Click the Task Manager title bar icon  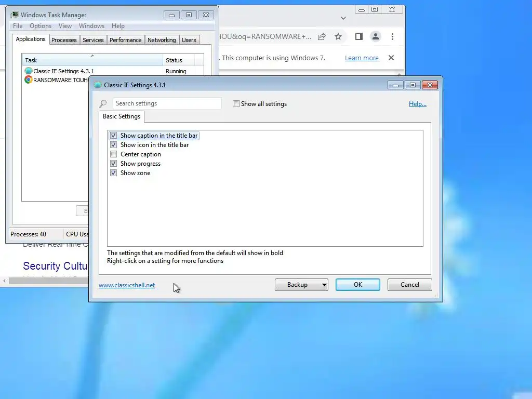[15, 15]
